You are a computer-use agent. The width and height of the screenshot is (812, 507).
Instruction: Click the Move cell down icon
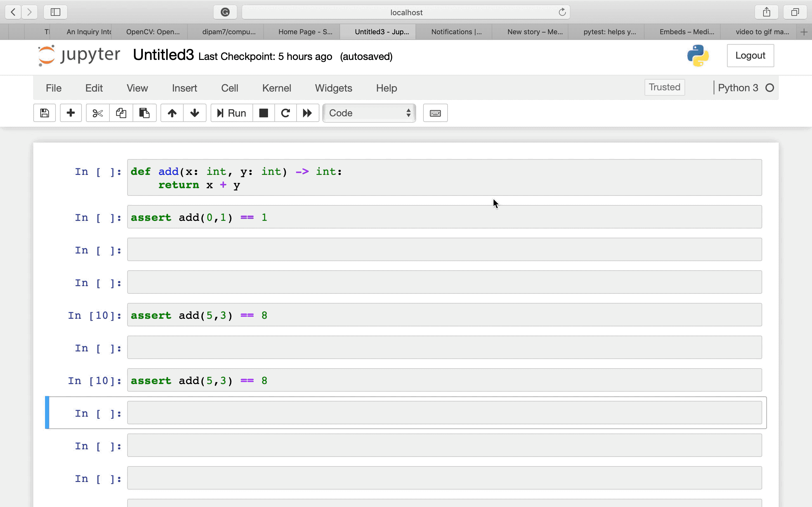point(194,113)
